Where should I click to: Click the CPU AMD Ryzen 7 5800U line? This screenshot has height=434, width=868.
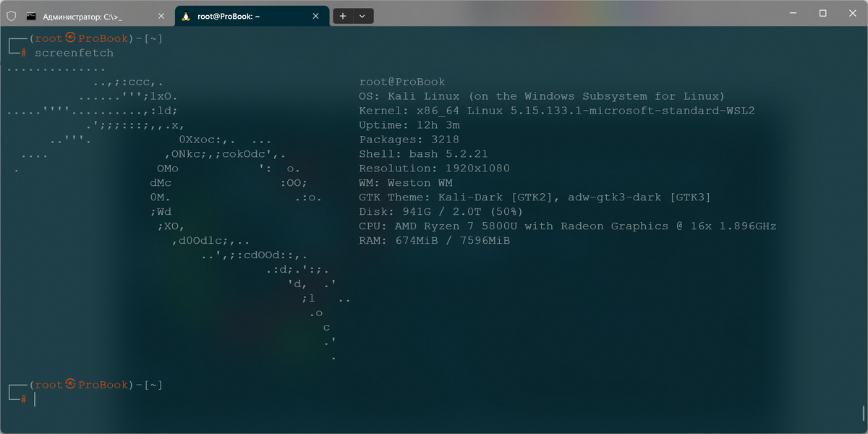coord(568,226)
